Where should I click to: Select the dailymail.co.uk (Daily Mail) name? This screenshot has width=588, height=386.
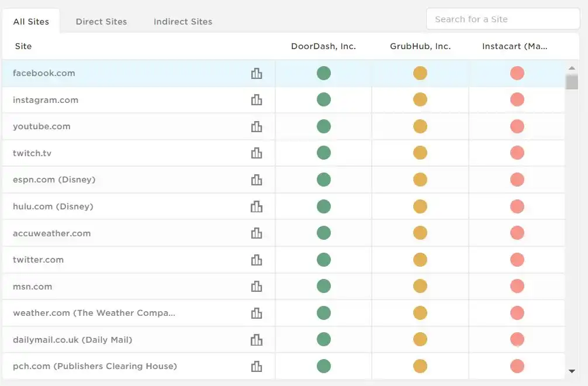[x=72, y=340]
